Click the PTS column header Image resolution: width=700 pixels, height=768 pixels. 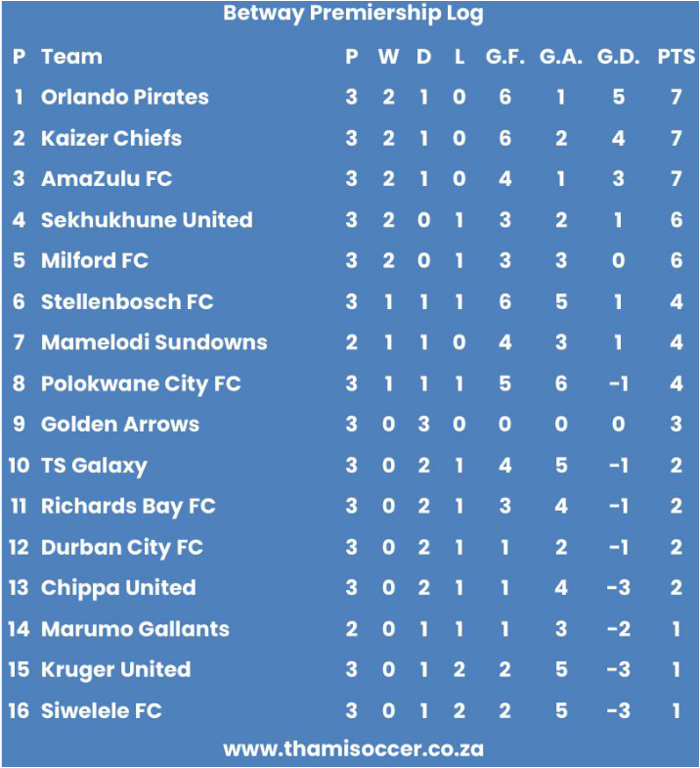coord(676,57)
